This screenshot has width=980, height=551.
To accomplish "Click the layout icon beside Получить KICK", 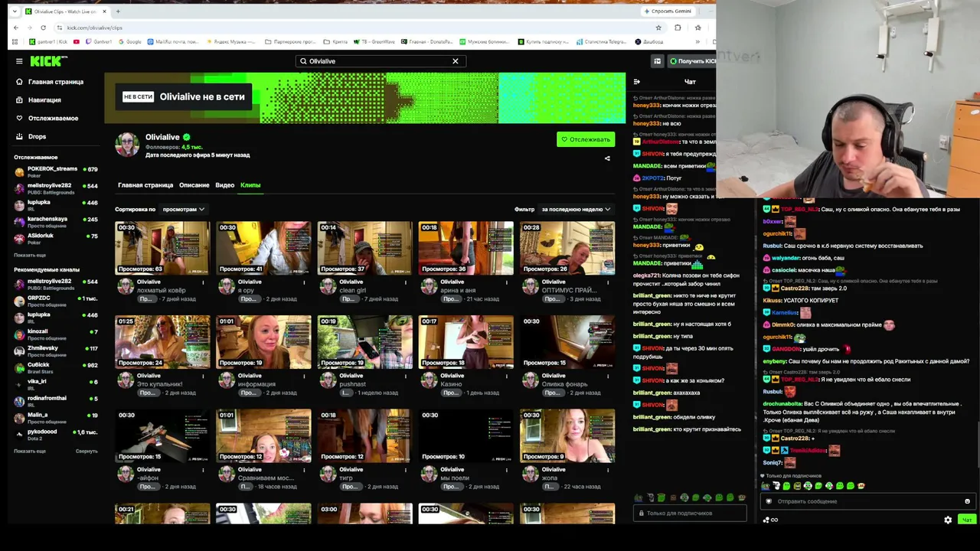I will point(657,61).
